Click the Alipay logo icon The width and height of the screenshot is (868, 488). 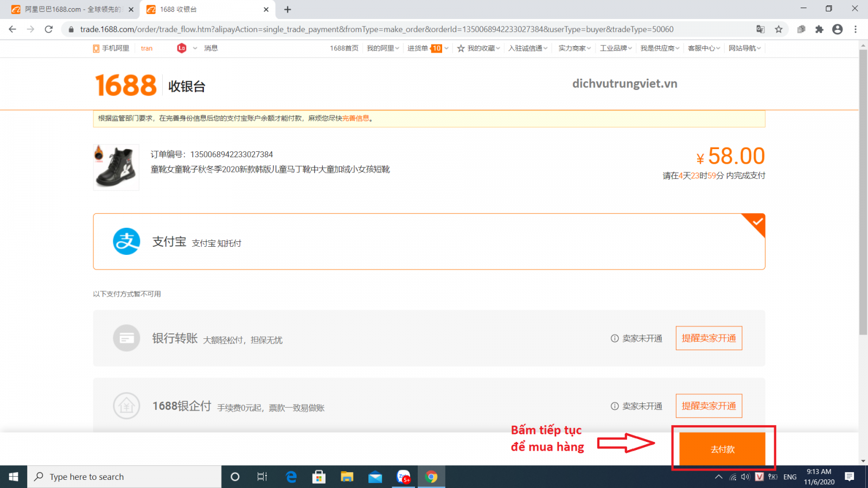(x=126, y=241)
